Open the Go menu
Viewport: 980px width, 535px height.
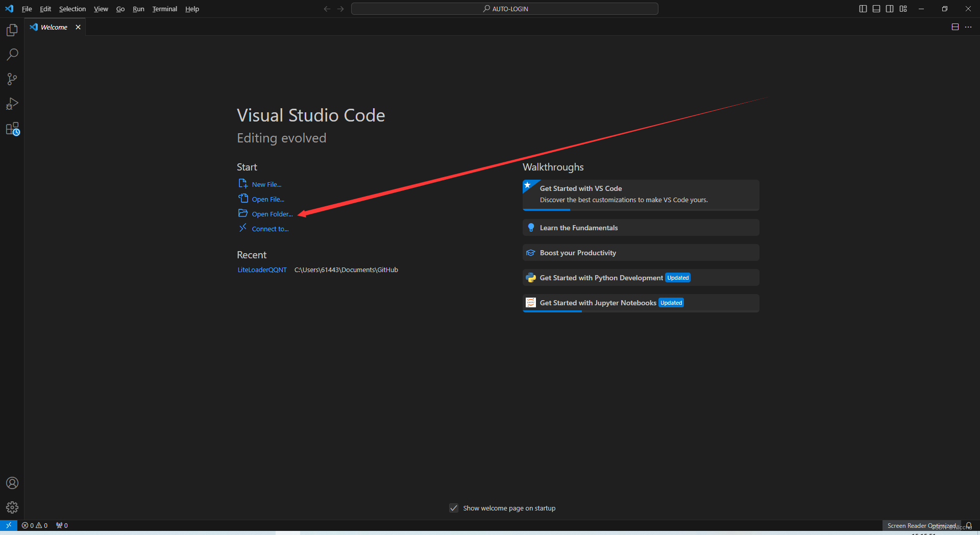coord(120,9)
